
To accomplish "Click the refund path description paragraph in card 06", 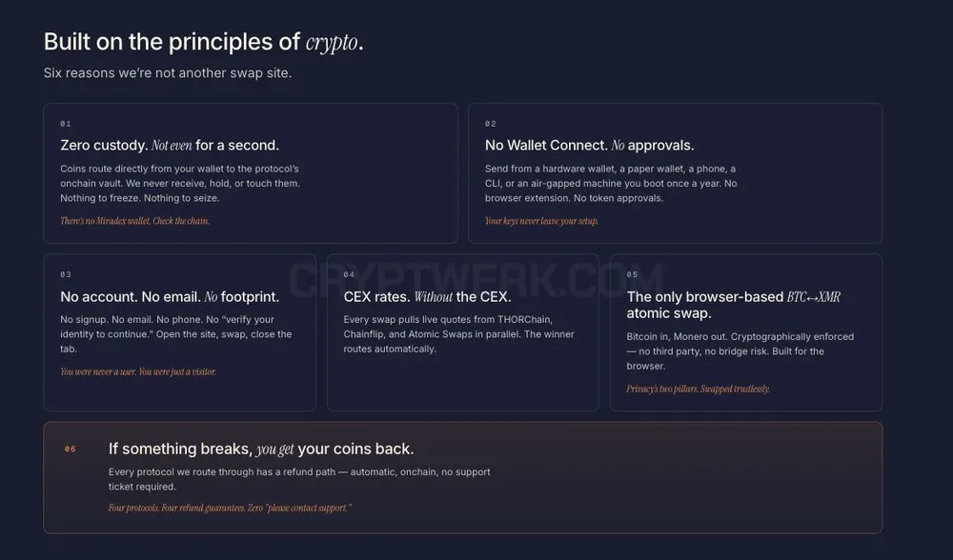I will pyautogui.click(x=299, y=479).
